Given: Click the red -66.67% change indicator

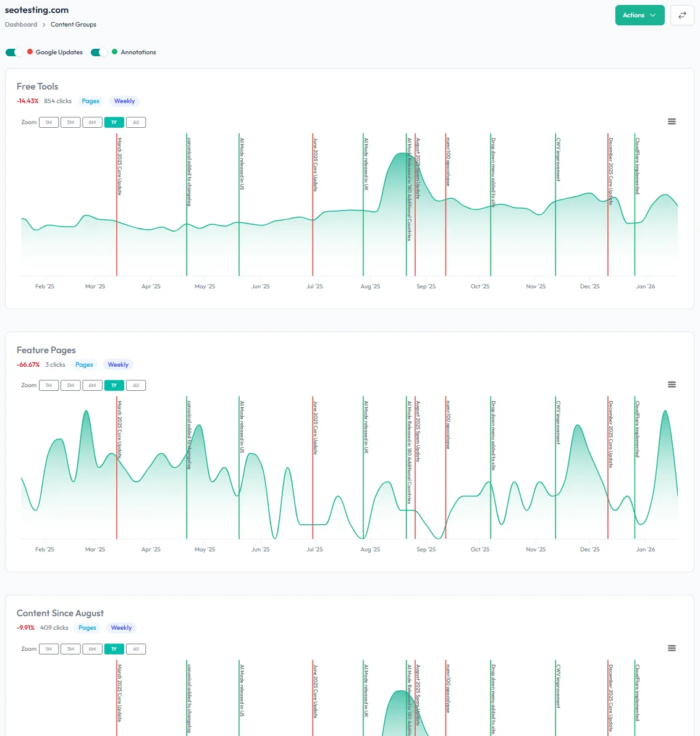Looking at the screenshot, I should tap(28, 364).
